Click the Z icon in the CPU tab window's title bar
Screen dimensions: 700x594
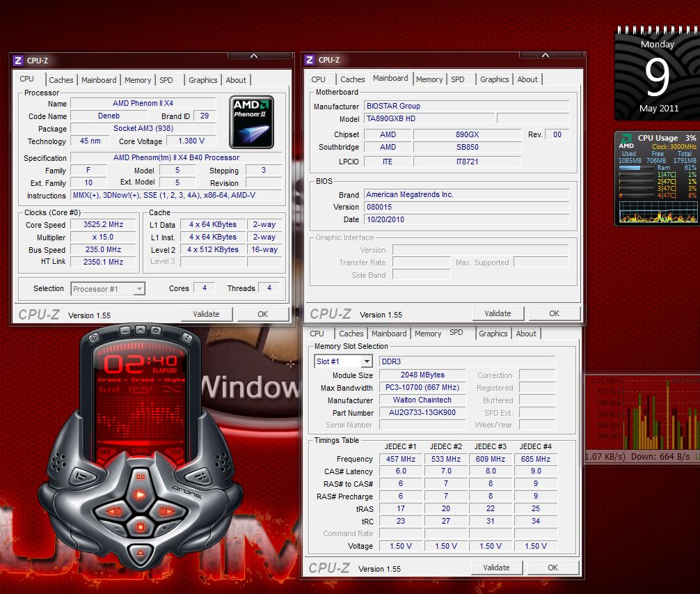click(x=18, y=61)
